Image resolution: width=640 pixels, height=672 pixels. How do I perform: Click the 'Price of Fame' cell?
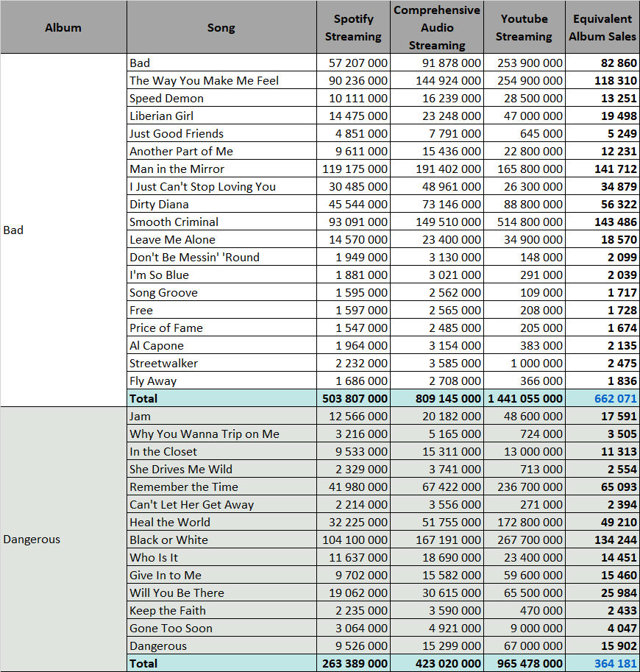click(x=221, y=328)
